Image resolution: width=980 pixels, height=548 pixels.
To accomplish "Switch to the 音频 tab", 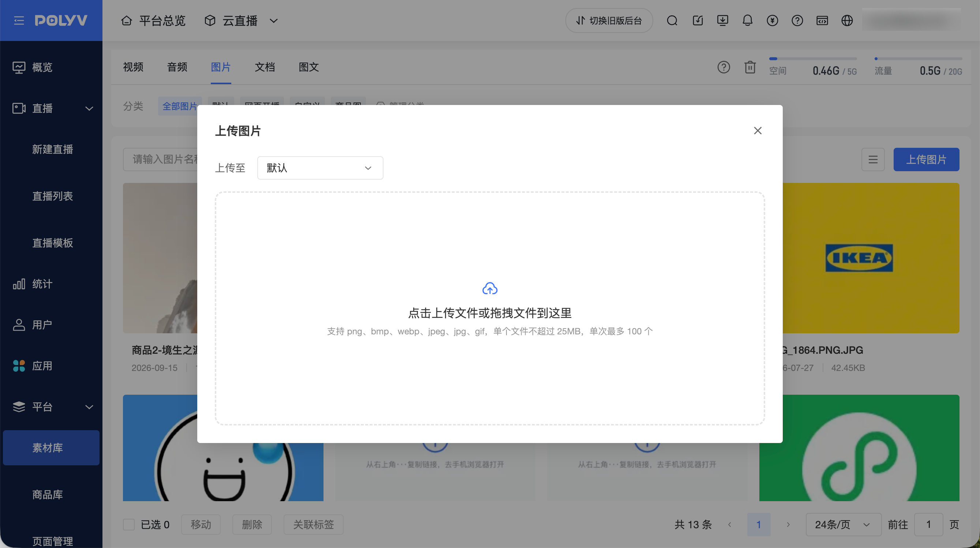I will (x=177, y=67).
